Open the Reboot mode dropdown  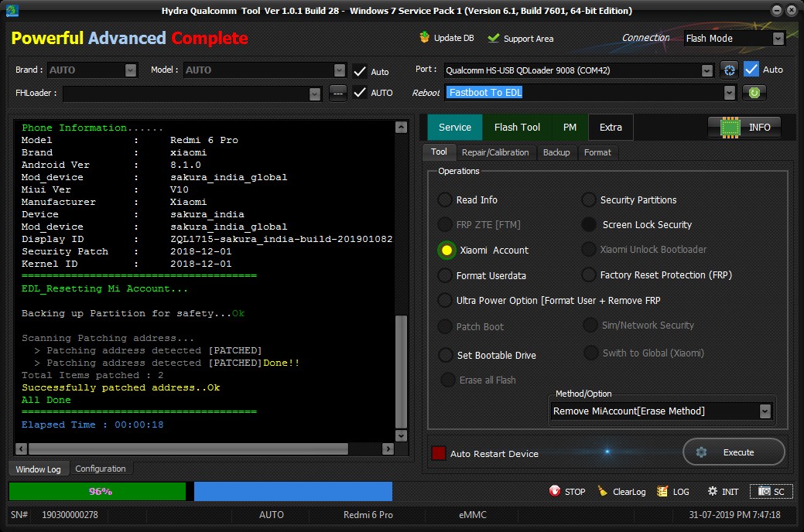point(730,93)
